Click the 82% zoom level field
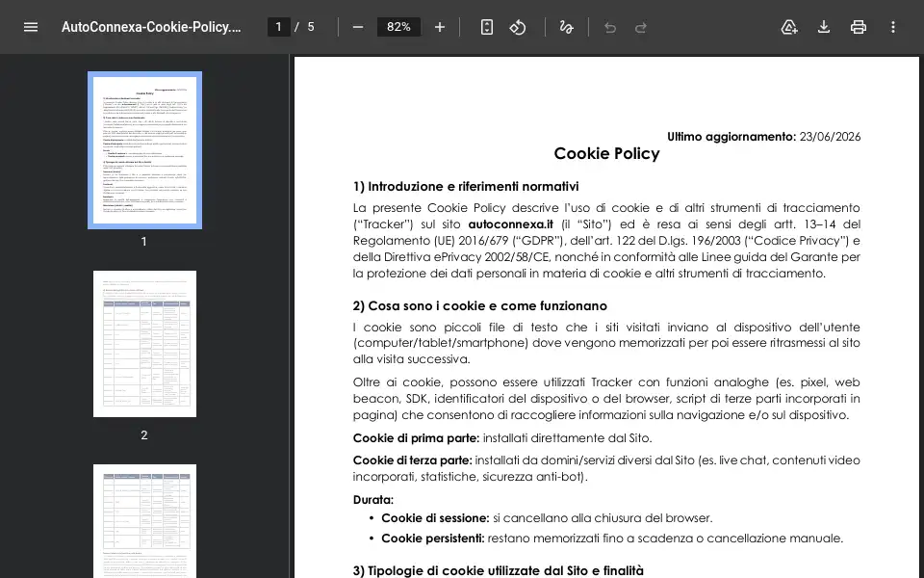 [398, 27]
